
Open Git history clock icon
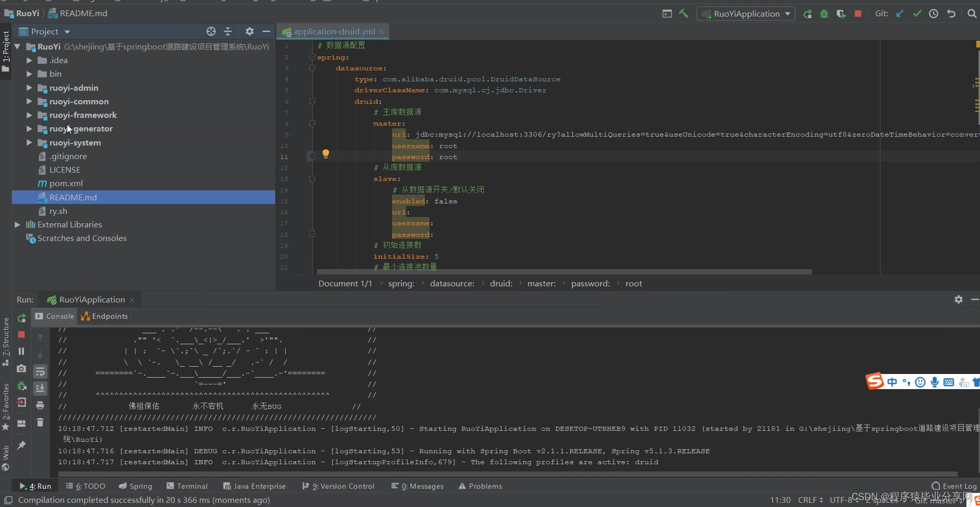click(x=934, y=14)
